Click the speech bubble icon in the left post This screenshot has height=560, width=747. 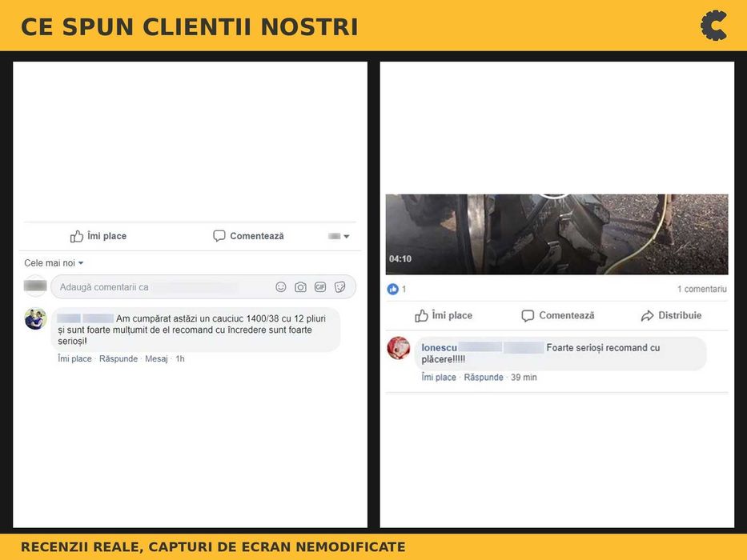[219, 236]
